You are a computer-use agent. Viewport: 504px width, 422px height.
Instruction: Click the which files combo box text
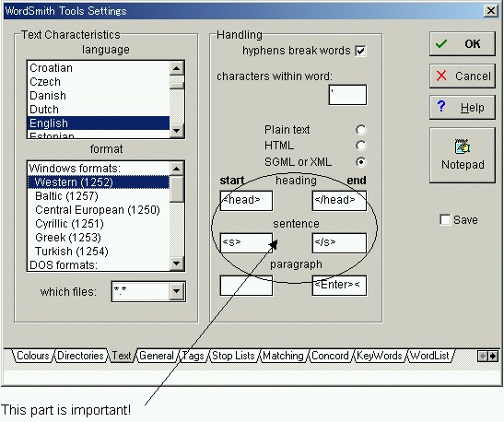point(140,291)
